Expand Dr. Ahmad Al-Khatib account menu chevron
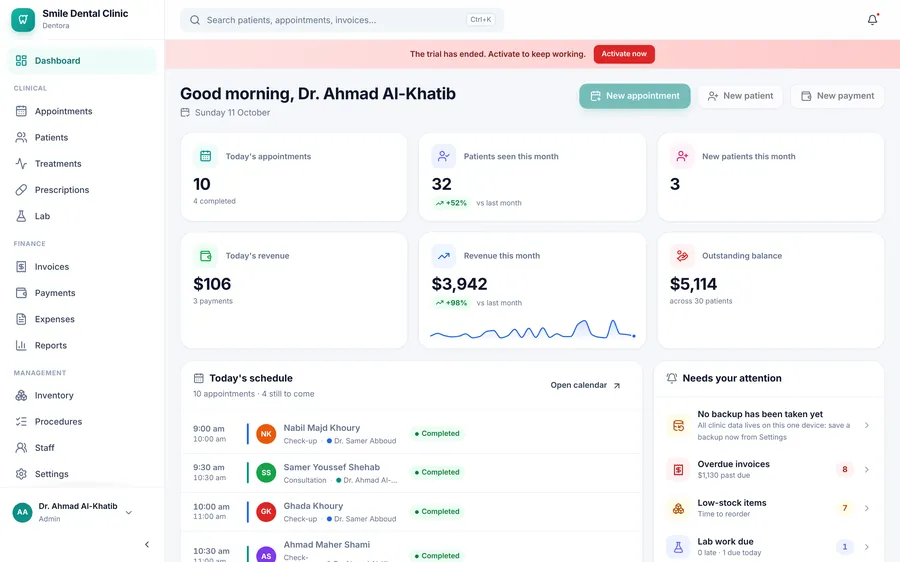 [x=129, y=513]
